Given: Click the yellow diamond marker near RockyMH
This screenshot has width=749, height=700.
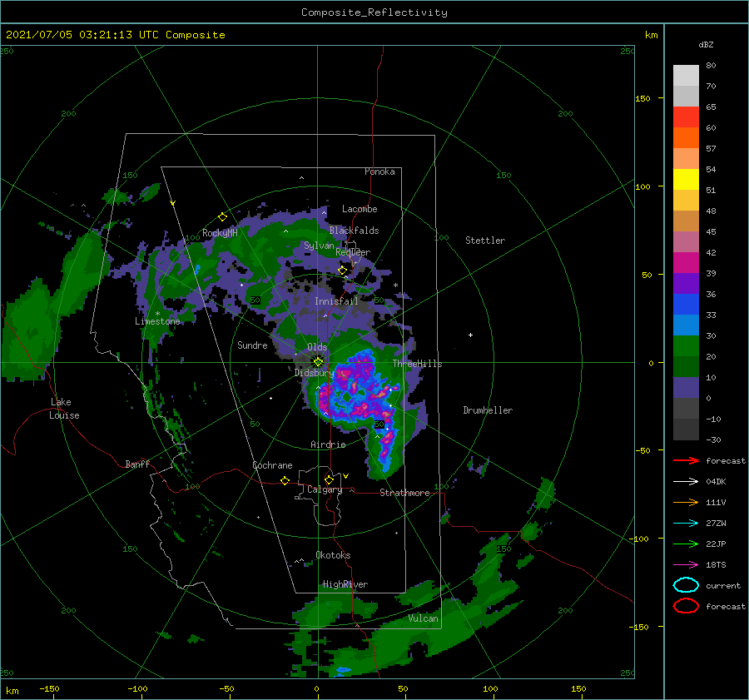Looking at the screenshot, I should [222, 217].
